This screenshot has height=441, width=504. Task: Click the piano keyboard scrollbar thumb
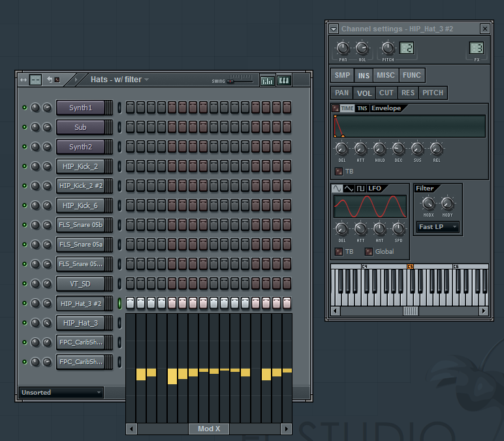pos(411,311)
